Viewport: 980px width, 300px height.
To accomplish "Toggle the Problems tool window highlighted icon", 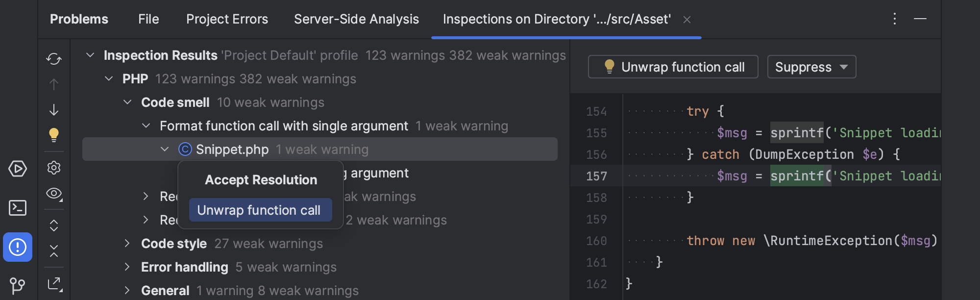I will (18, 247).
